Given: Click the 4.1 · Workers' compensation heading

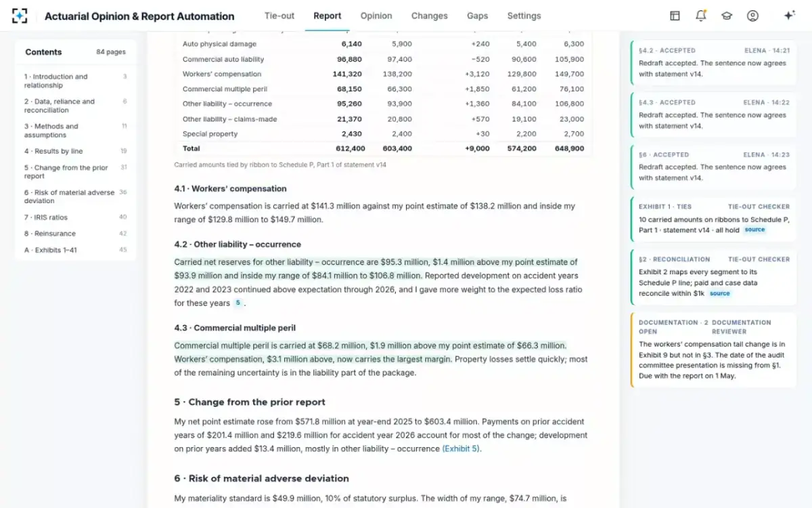Looking at the screenshot, I should 230,189.
